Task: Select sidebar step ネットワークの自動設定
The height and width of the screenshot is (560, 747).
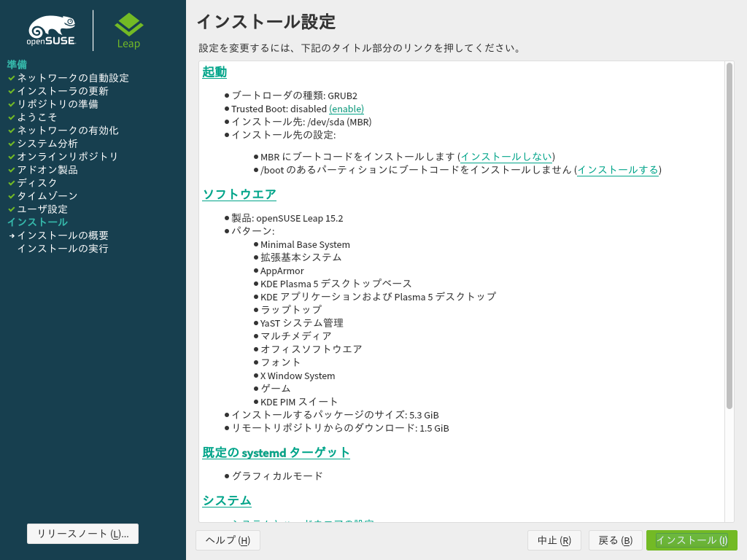Action: click(x=73, y=77)
